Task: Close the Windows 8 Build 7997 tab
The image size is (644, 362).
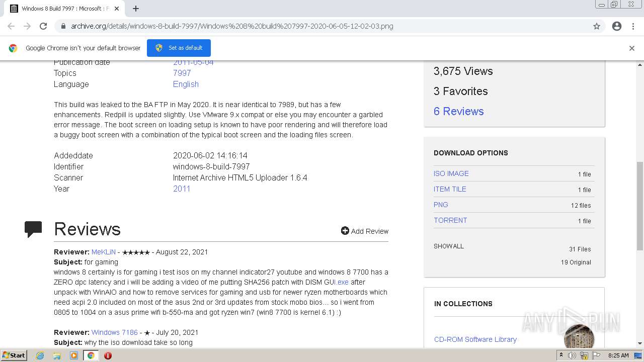Action: 117,9
